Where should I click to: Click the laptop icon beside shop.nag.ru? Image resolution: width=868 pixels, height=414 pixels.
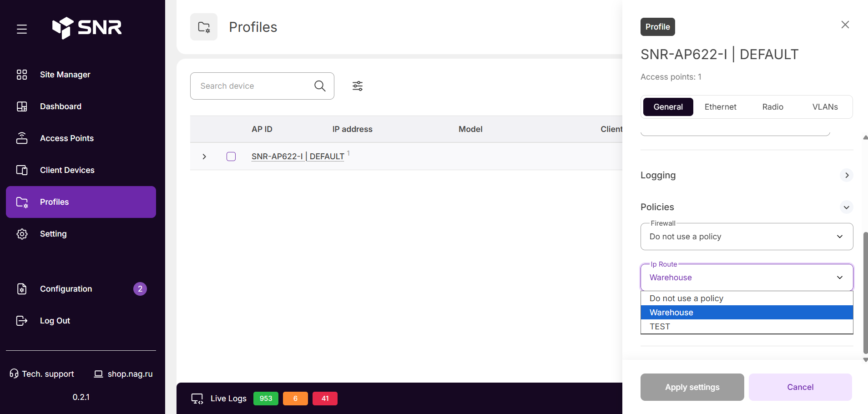pyautogui.click(x=98, y=374)
